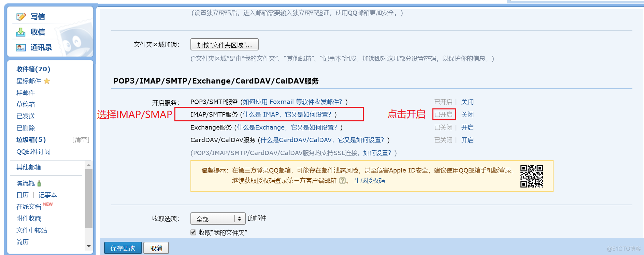Click the 保存更改 button

(x=123, y=248)
